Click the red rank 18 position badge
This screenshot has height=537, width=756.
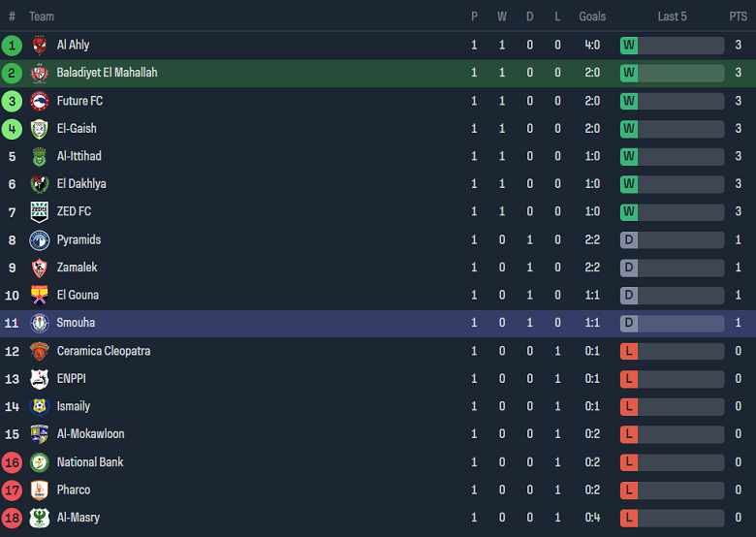pos(12,519)
